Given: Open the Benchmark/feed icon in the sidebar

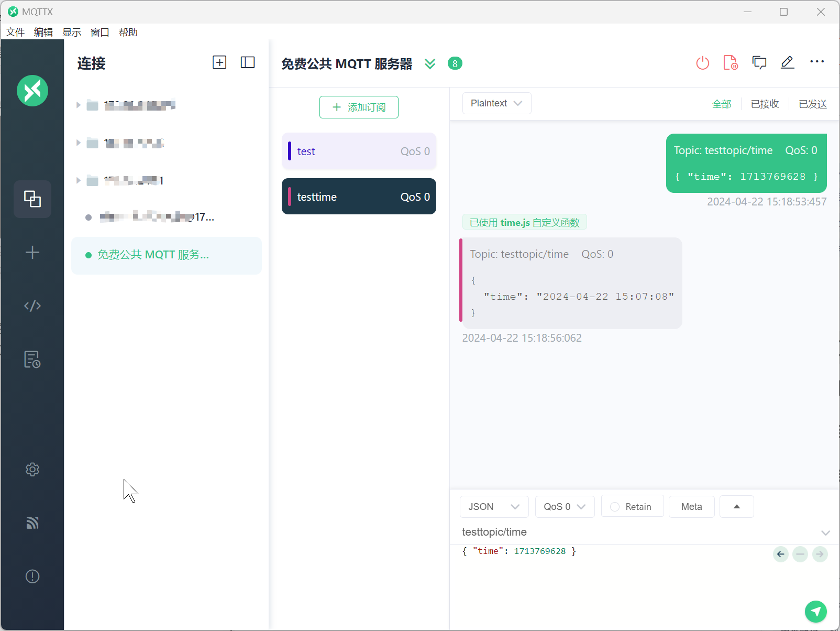Looking at the screenshot, I should [x=32, y=523].
